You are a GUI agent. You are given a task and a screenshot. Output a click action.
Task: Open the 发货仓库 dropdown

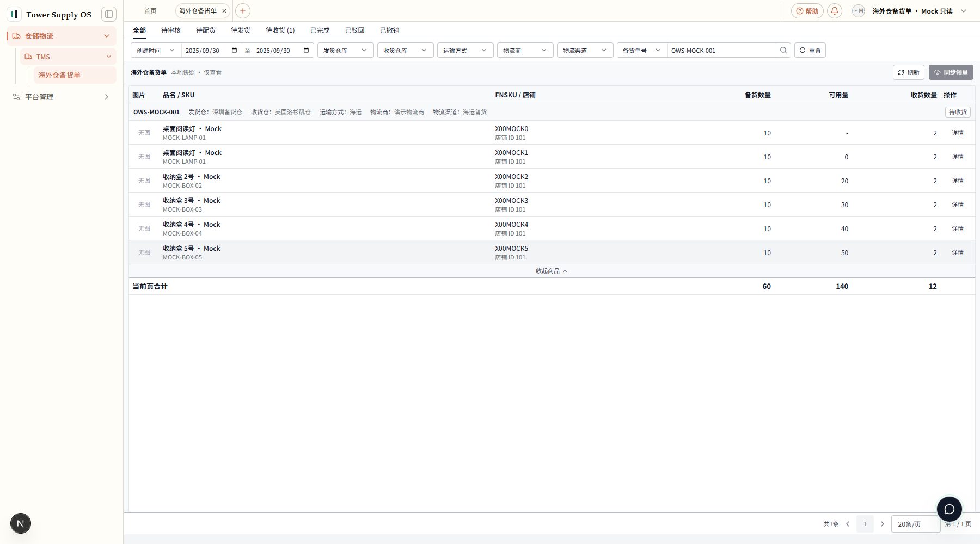point(346,51)
